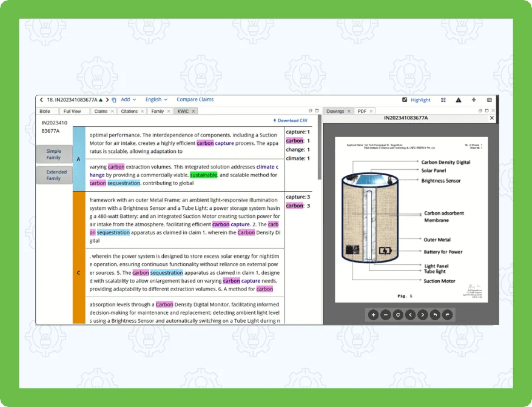
Task: Rotate the drawing clockwise
Action: (448, 315)
